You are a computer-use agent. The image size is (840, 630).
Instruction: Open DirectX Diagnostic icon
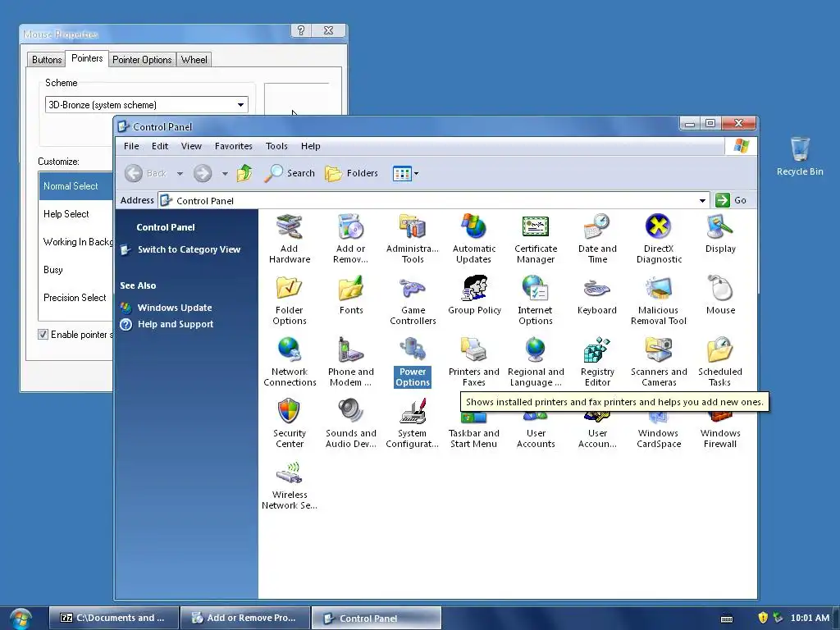(x=659, y=239)
